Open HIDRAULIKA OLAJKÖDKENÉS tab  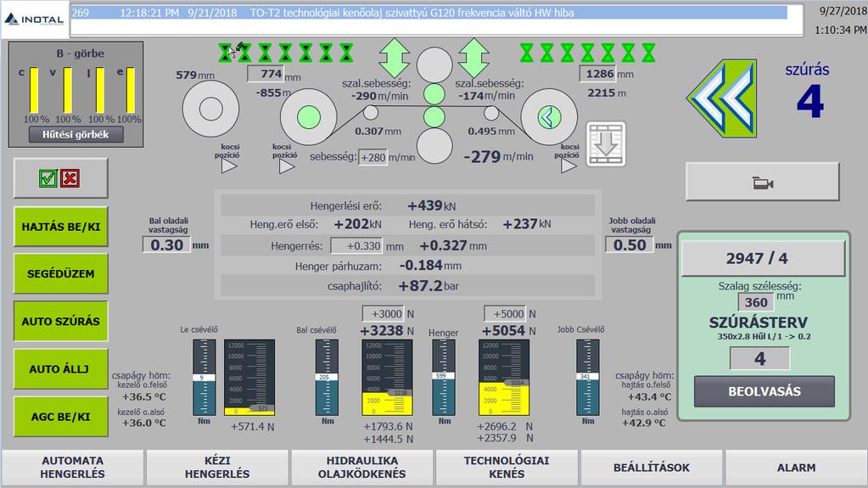(x=362, y=468)
